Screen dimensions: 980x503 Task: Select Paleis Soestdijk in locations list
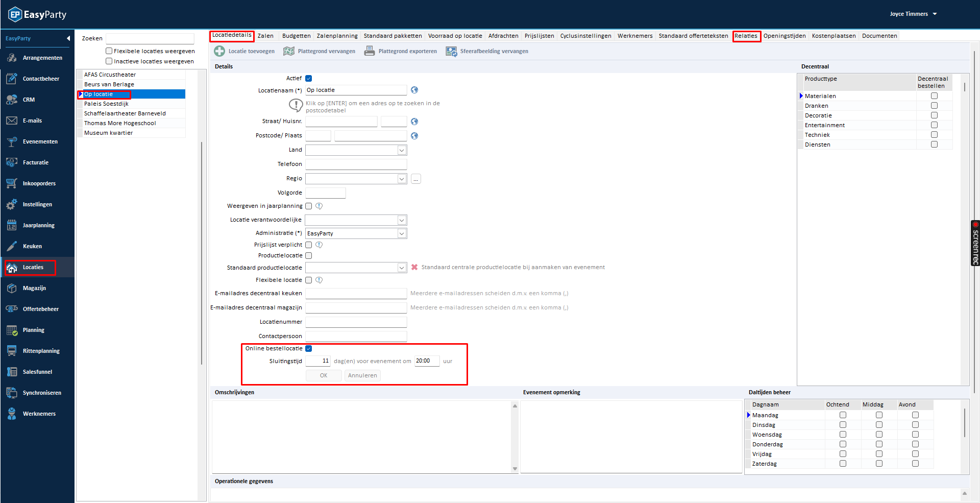(106, 104)
